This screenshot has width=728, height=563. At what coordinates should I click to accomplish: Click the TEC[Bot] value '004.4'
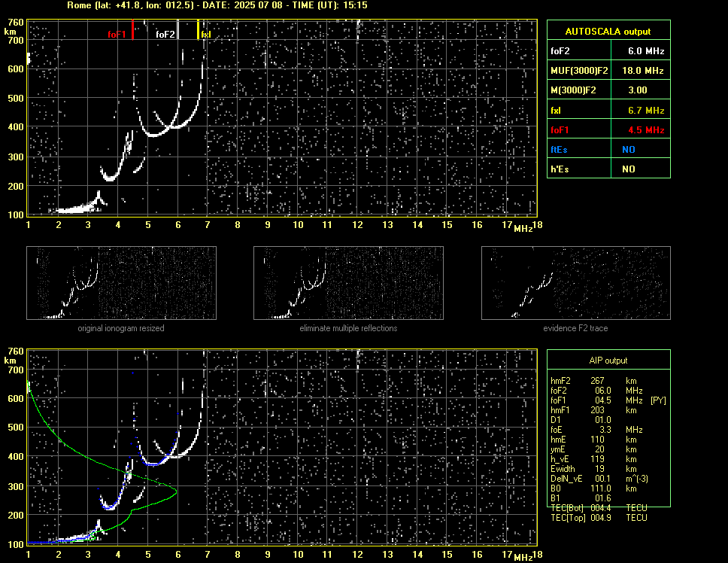(x=601, y=508)
